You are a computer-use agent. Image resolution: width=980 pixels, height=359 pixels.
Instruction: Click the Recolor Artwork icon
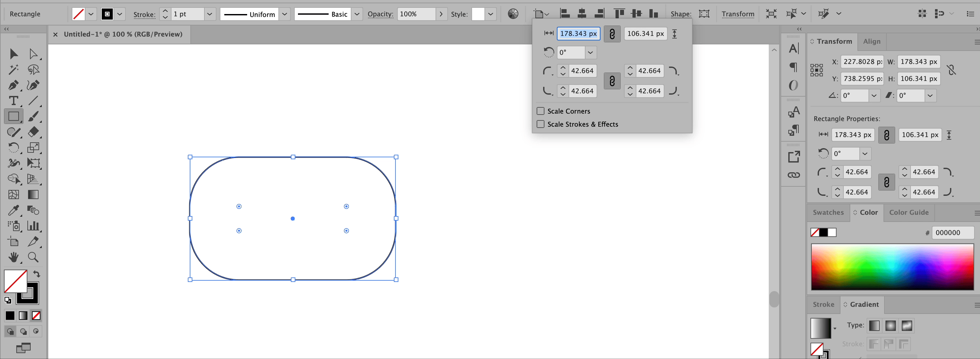[513, 14]
